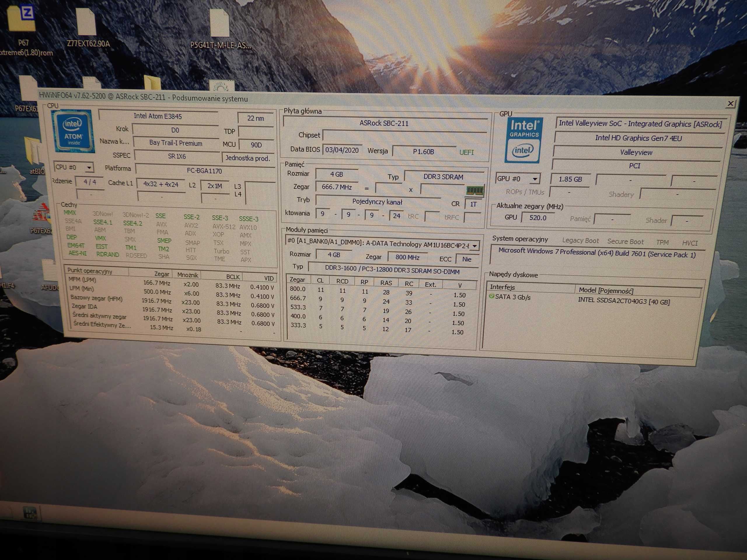The image size is (747, 560).
Task: Click the 4x32 + 4x24 L1 cache value
Action: 160,184
